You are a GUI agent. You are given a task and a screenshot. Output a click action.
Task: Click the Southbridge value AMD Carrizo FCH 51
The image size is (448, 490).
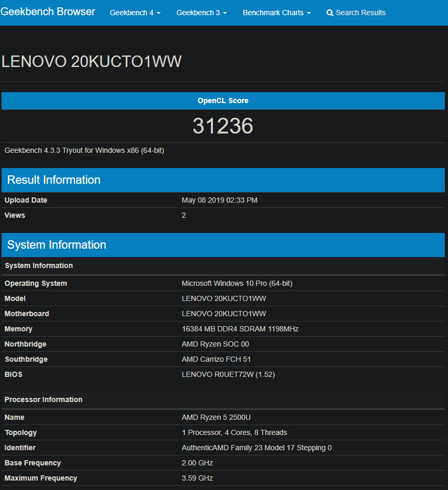216,359
